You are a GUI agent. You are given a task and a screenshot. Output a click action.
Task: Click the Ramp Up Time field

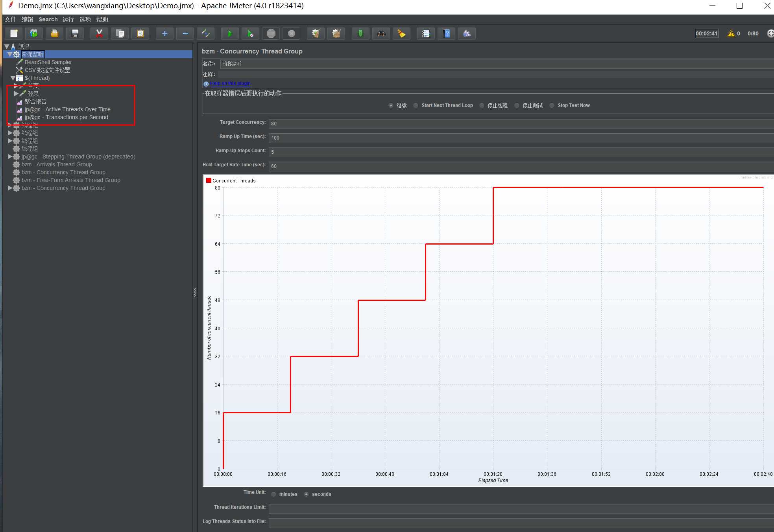click(x=521, y=138)
